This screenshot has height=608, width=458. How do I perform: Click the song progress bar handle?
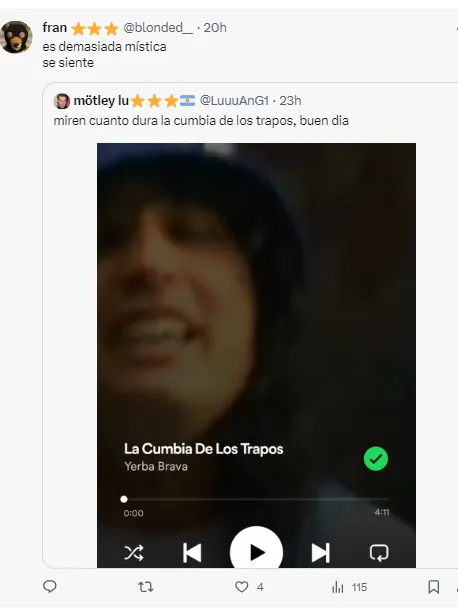pos(124,499)
